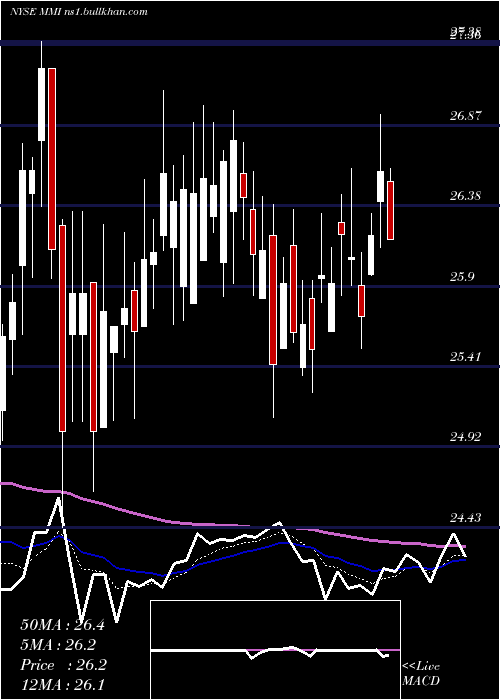Click the last red candlestick on the right
This screenshot has height=700, width=500.
(391, 210)
